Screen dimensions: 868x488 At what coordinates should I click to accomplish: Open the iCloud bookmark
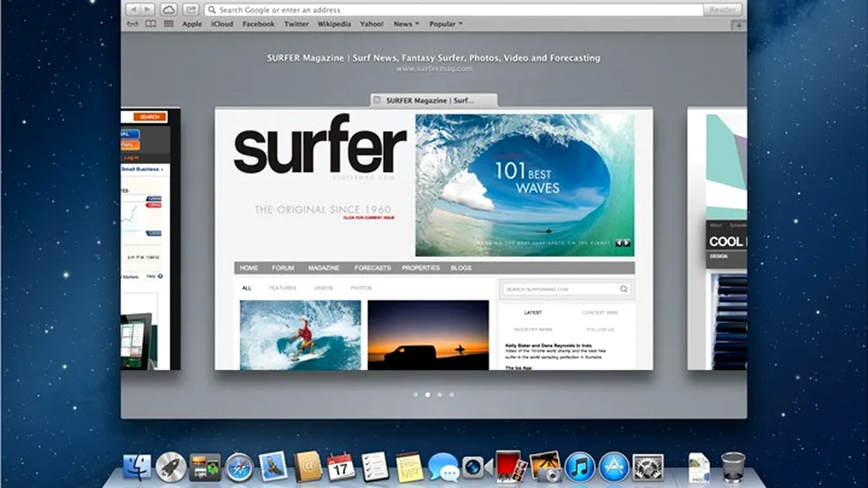[x=222, y=24]
